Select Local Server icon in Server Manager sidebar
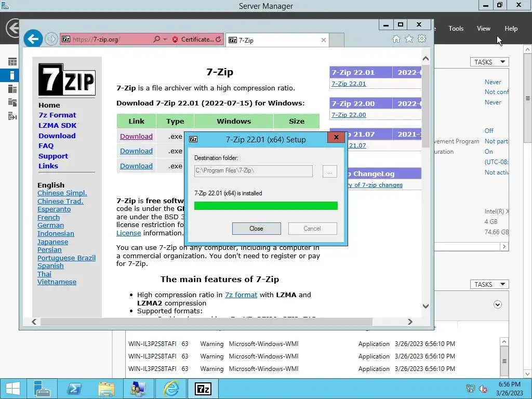The width and height of the screenshot is (532, 399). [12, 75]
